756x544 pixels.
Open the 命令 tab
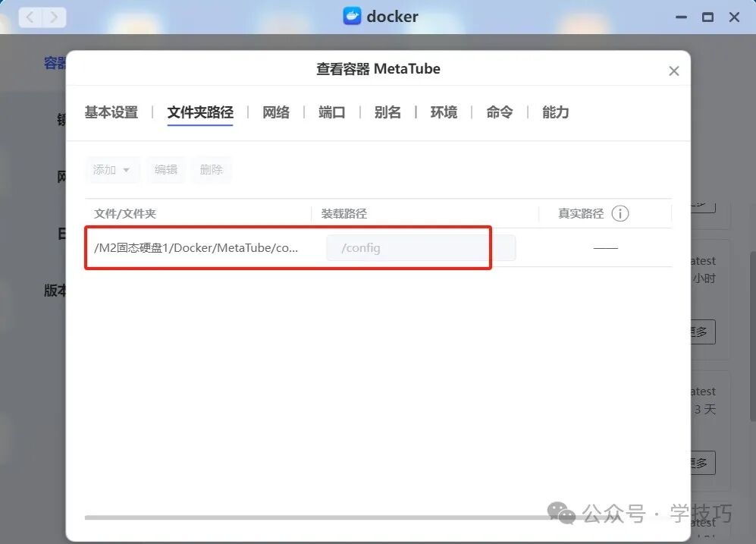click(x=499, y=112)
